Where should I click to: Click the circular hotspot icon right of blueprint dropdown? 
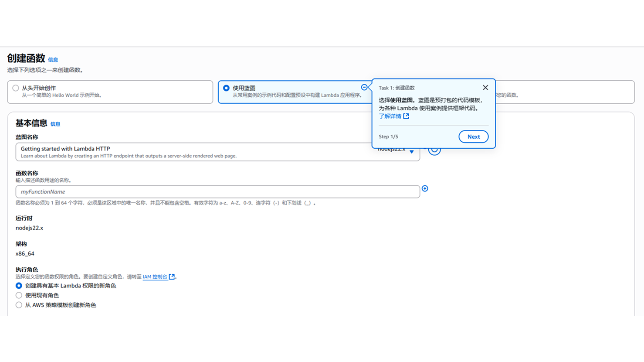[x=434, y=150]
